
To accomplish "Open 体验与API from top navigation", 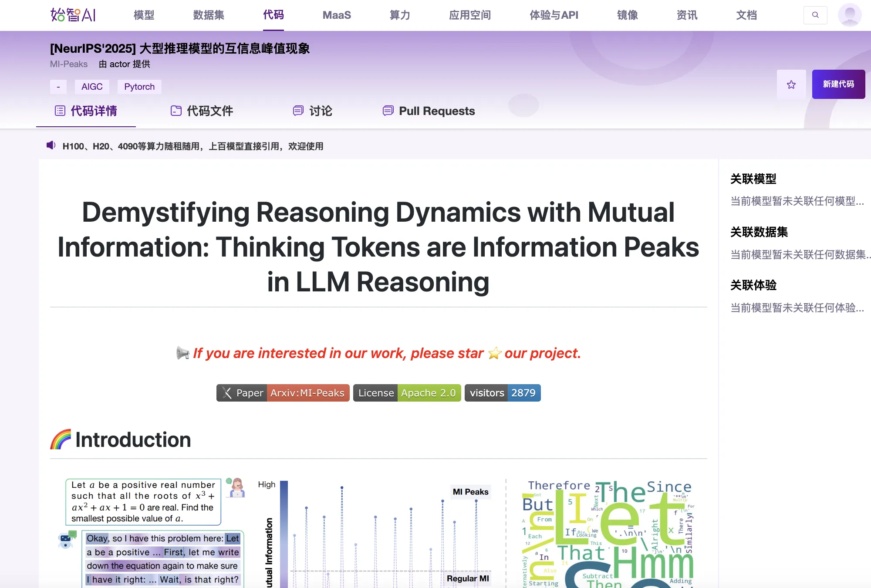I will 554,15.
